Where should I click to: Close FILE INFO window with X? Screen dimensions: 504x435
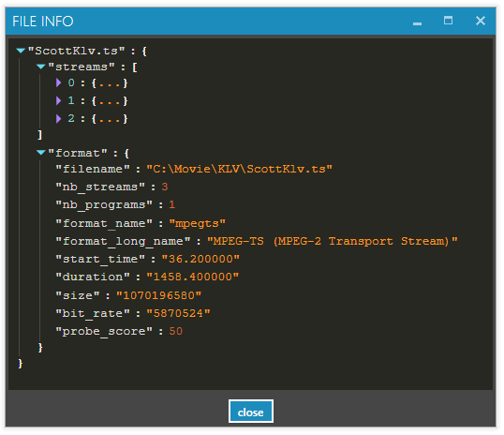pyautogui.click(x=481, y=21)
